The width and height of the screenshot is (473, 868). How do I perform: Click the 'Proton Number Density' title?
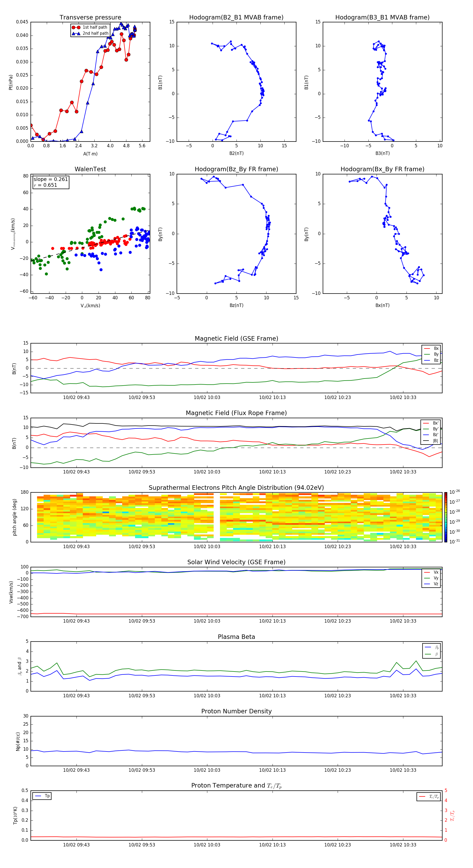tap(236, 711)
